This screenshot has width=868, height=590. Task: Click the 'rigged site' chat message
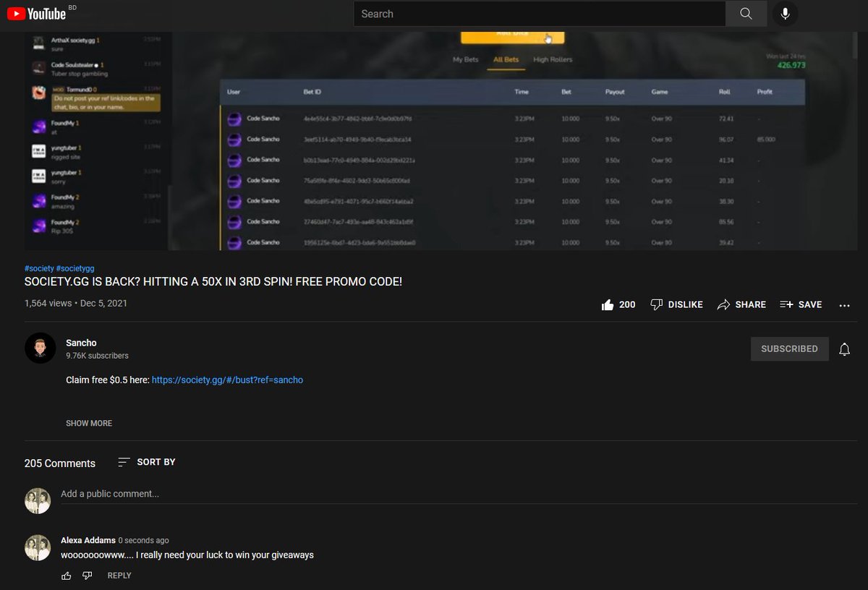64,157
